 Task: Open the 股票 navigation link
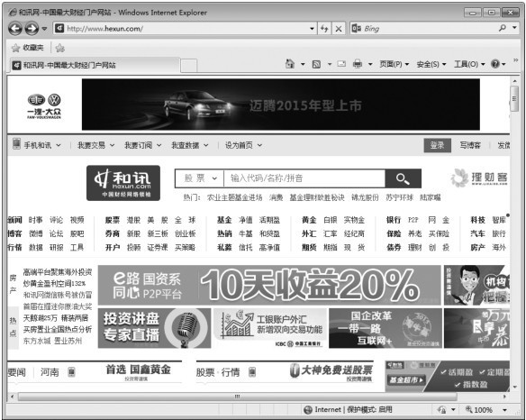point(113,220)
